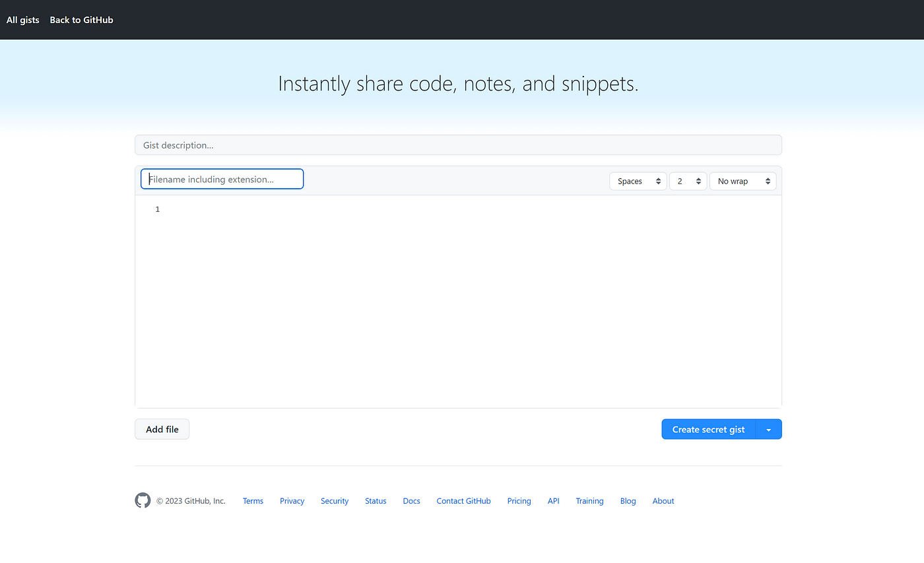Open the Spaces indent mode dropdown
The image size is (924, 563).
pos(638,181)
